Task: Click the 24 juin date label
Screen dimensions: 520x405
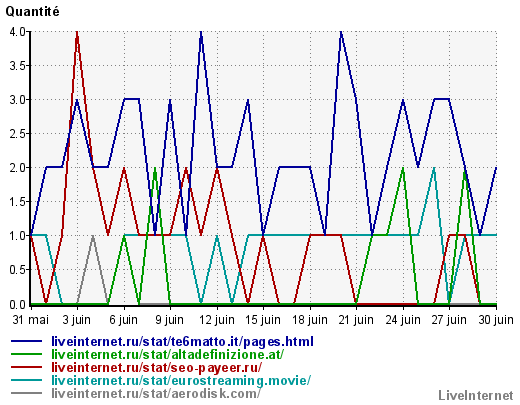Action: click(403, 320)
